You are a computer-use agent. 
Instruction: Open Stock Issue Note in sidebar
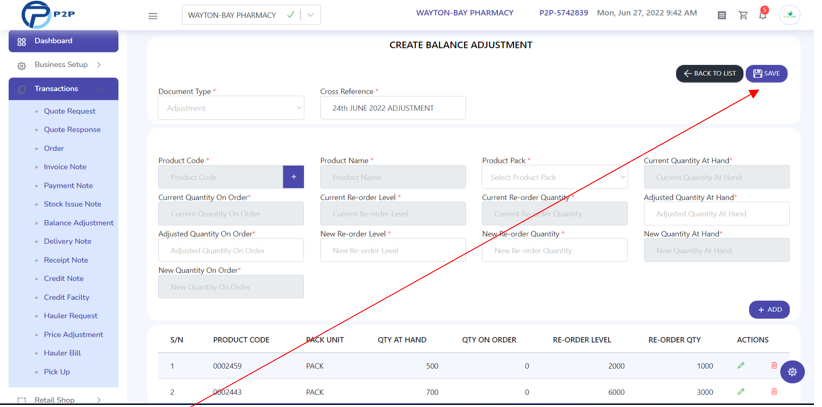[73, 204]
